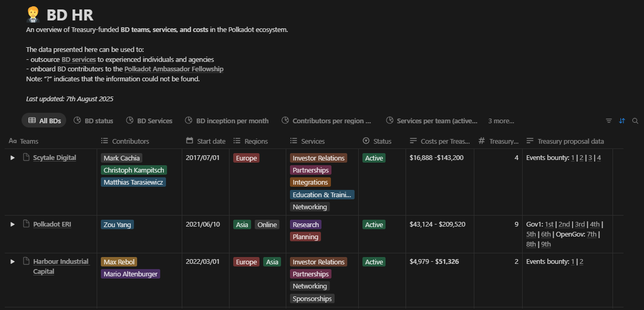Open the filter icon in view toolbar
Viewport: 644px width, 310px height.
tap(609, 121)
